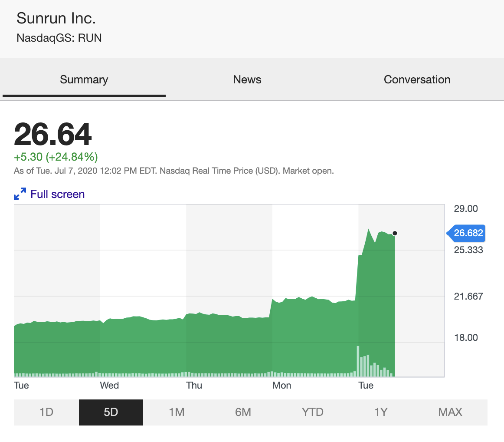Image resolution: width=504 pixels, height=442 pixels.
Task: Click the black dot at chart line end
Action: [x=395, y=234]
